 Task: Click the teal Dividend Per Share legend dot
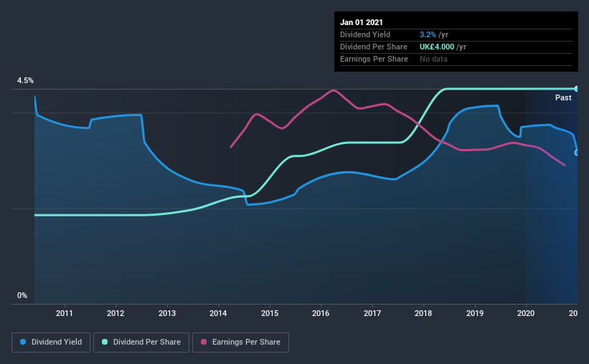pyautogui.click(x=105, y=342)
